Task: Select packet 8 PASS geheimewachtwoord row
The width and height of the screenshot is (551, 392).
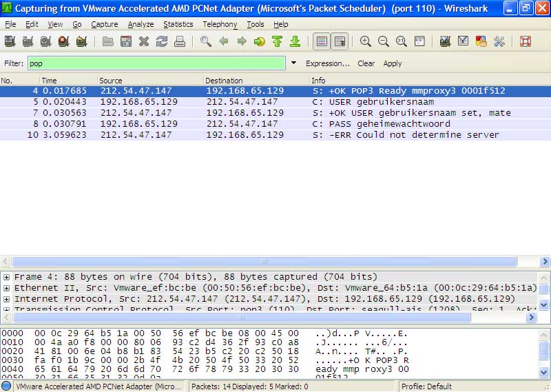Action: point(275,124)
